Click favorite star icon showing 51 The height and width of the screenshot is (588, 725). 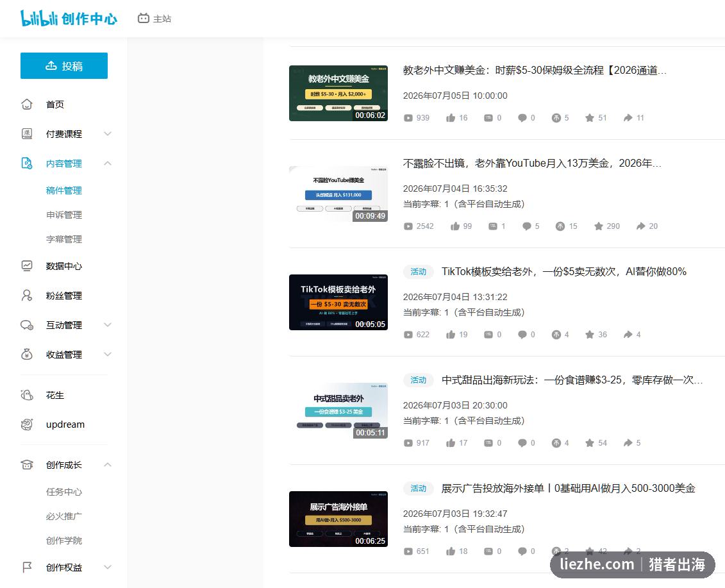[590, 118]
